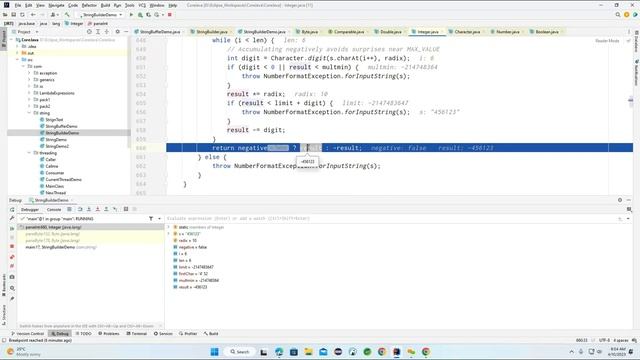Click the Integer breadcrumb in navigation bar

coord(74,24)
